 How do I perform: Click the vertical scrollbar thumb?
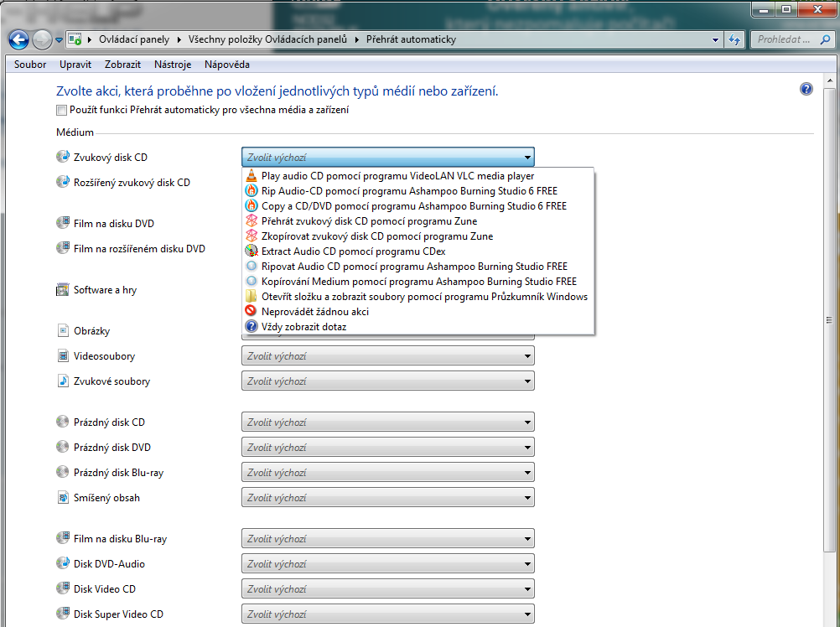(829, 320)
